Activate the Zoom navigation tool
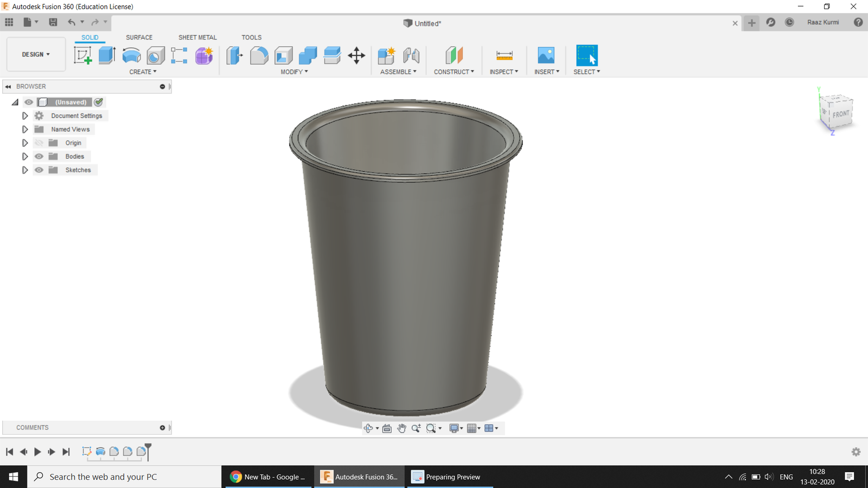Screen dimensions: 868x488 click(416, 428)
